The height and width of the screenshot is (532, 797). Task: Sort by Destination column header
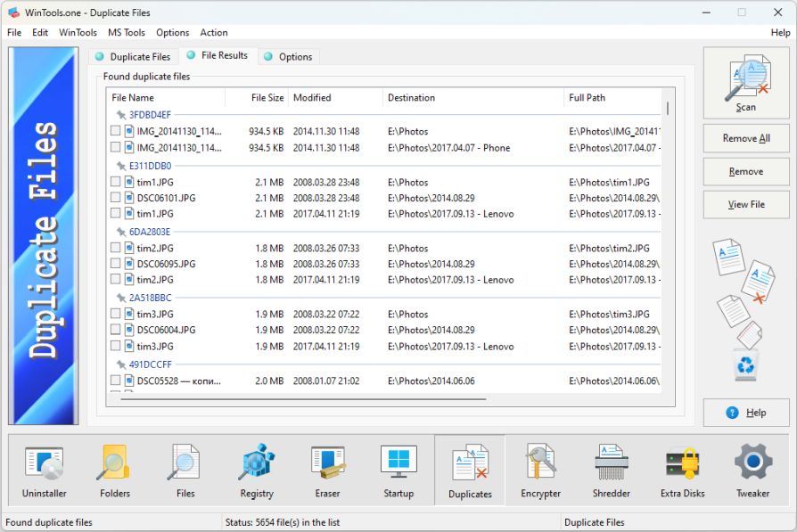[x=472, y=97]
